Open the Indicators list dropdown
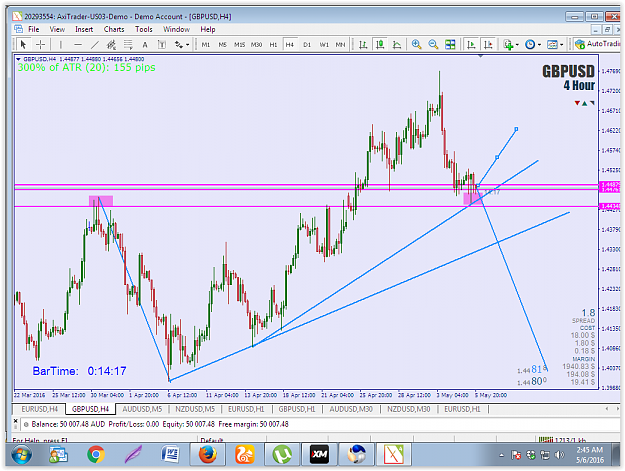This screenshot has height=471, width=625. click(x=510, y=44)
